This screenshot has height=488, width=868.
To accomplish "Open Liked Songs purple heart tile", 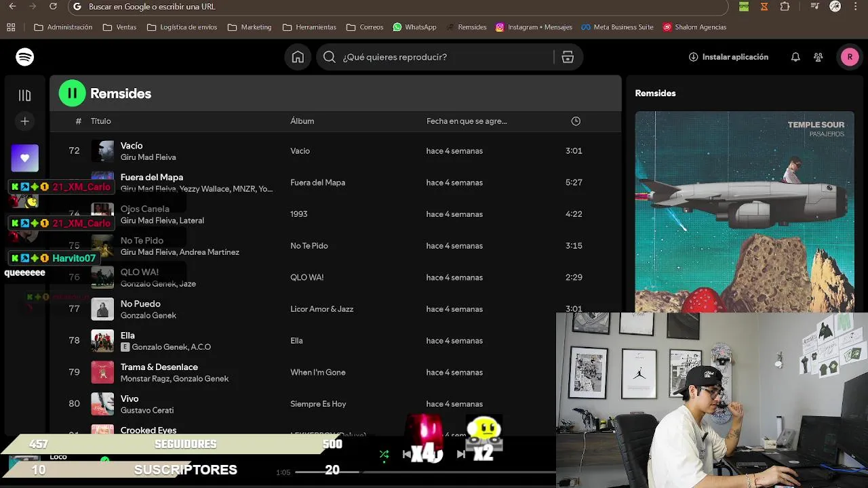I will [25, 158].
